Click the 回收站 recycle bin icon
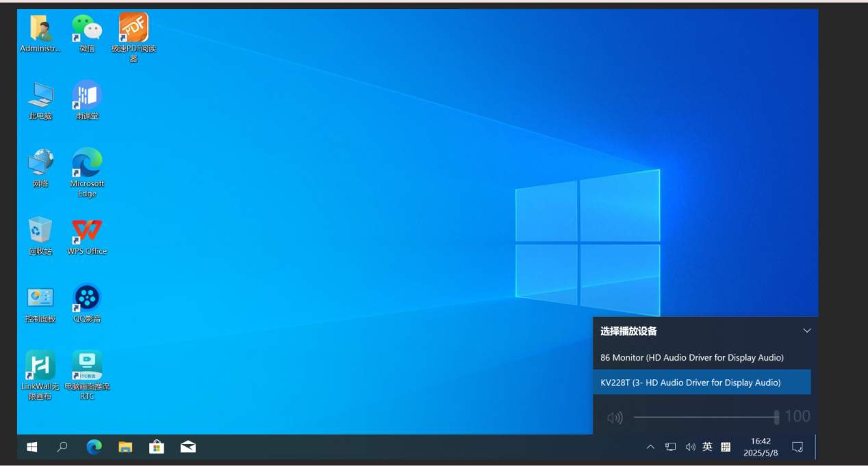The width and height of the screenshot is (868, 466). pyautogui.click(x=40, y=231)
